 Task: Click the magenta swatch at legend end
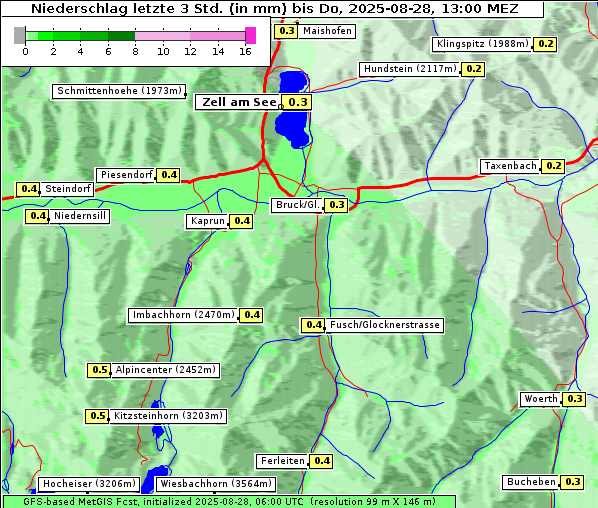tap(251, 35)
